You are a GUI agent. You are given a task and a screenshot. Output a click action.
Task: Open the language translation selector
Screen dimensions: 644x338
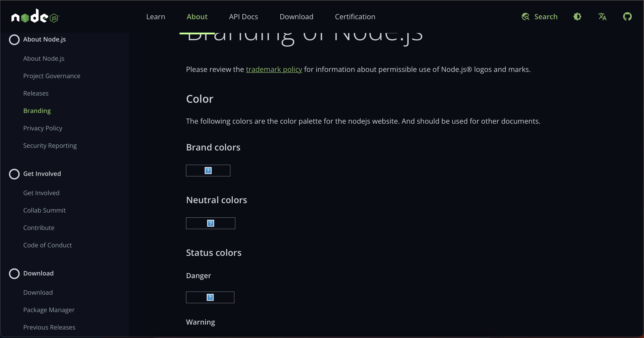602,17
